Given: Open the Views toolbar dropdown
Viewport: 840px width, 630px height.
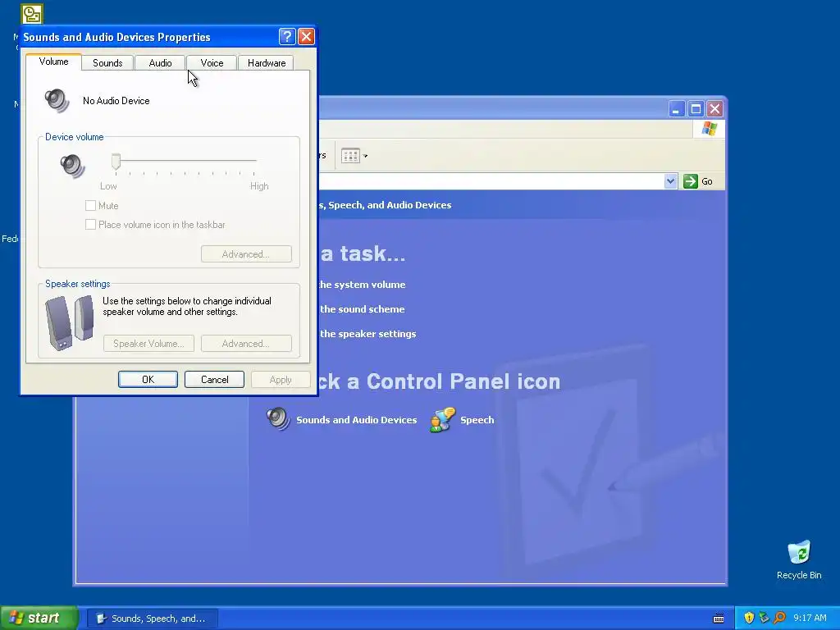Looking at the screenshot, I should [x=354, y=156].
